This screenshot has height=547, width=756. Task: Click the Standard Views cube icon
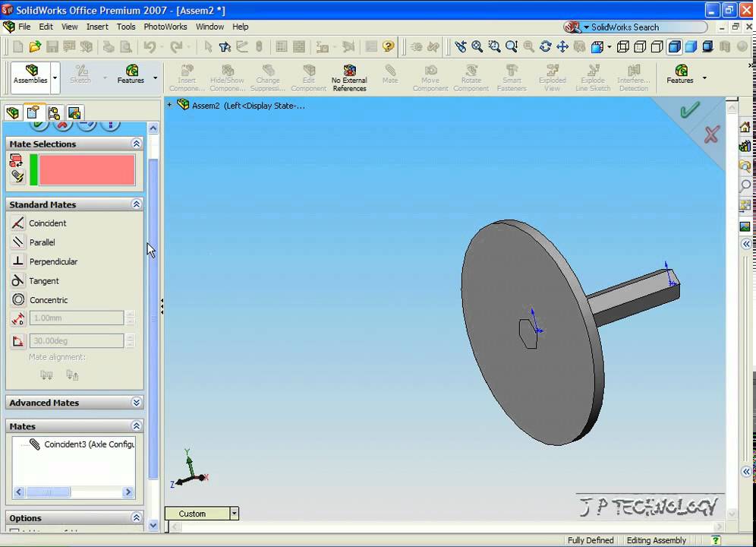coord(597,47)
